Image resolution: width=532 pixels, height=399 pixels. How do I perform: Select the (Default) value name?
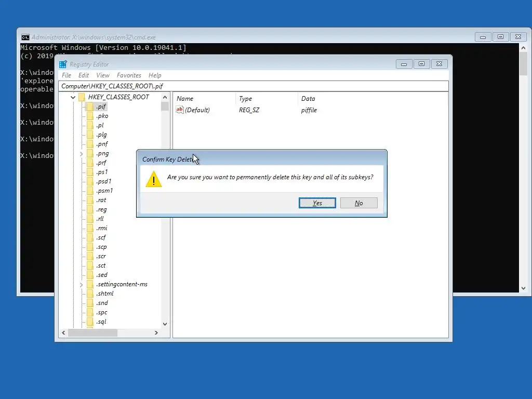[x=197, y=110]
